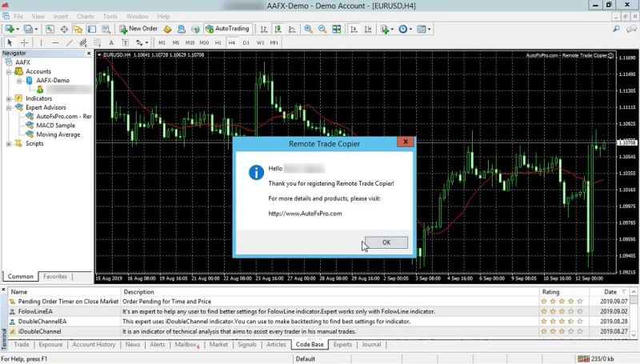Switch to the Account History tab

94,345
